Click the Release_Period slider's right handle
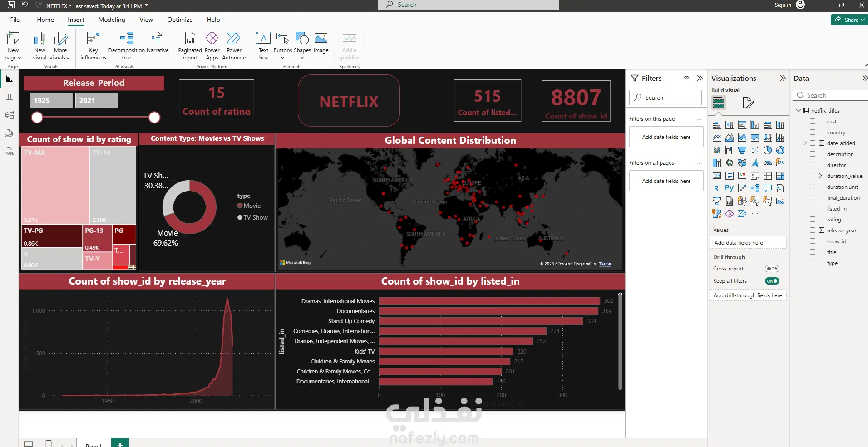 [154, 118]
